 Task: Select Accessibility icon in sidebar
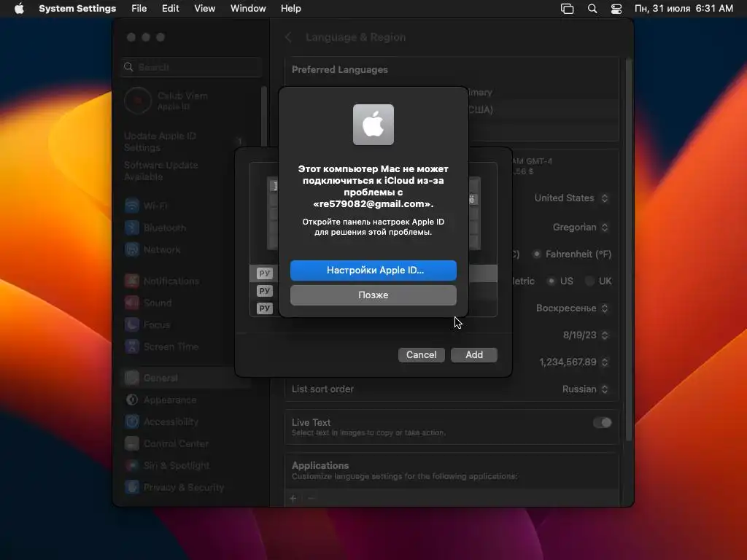(x=132, y=422)
